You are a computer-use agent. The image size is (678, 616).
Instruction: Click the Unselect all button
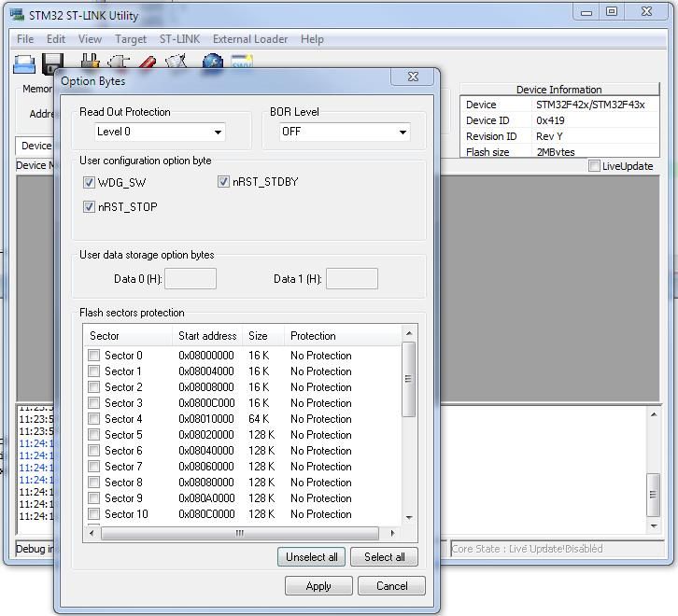click(x=311, y=557)
